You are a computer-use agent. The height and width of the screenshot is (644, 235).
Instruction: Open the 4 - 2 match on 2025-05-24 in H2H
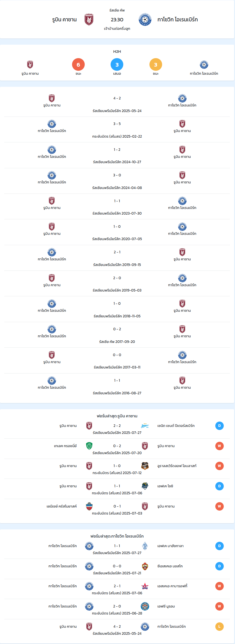point(117,104)
